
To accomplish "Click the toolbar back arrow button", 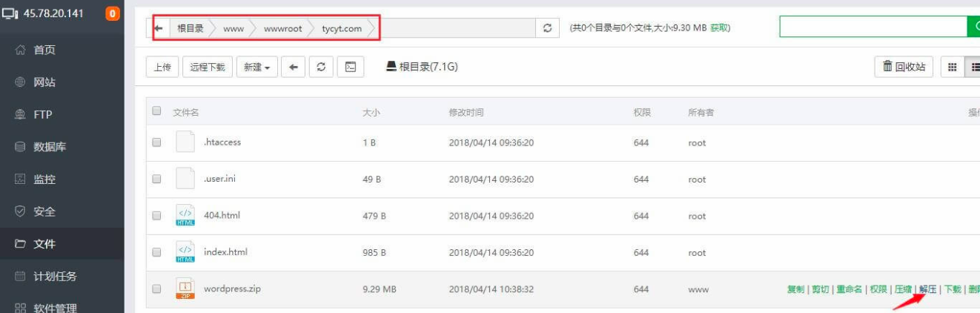I will [293, 67].
